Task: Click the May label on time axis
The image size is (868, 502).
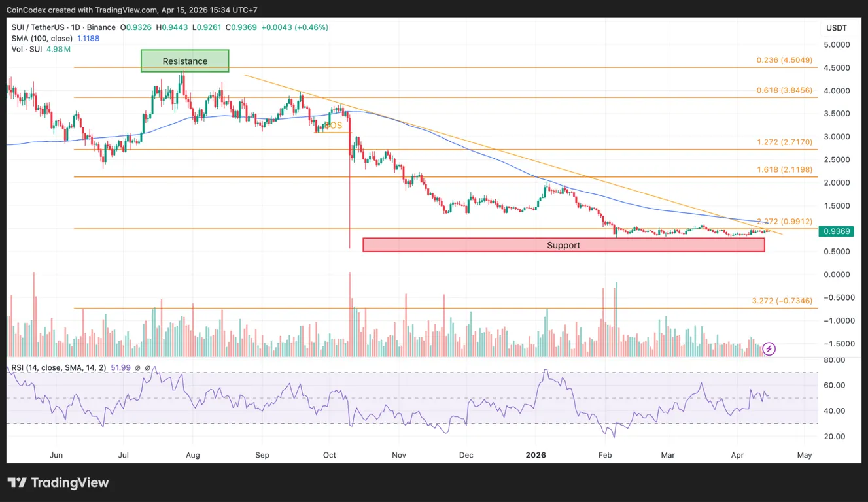Action: point(805,455)
